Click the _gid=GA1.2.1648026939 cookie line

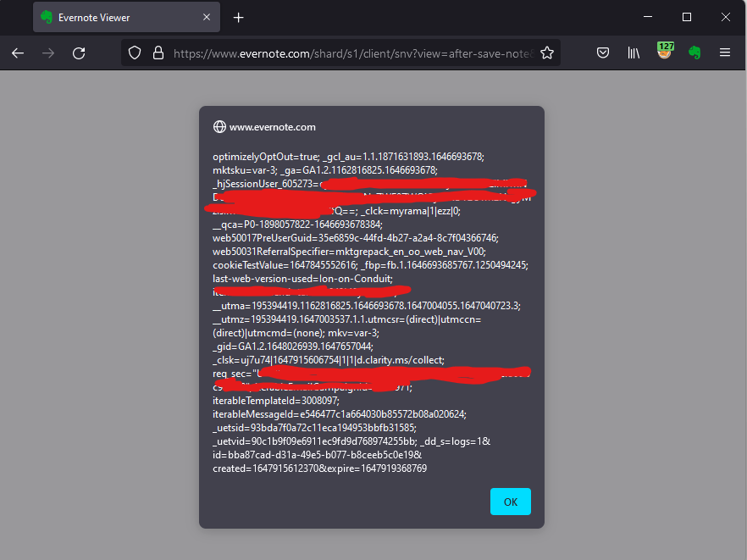(x=293, y=347)
